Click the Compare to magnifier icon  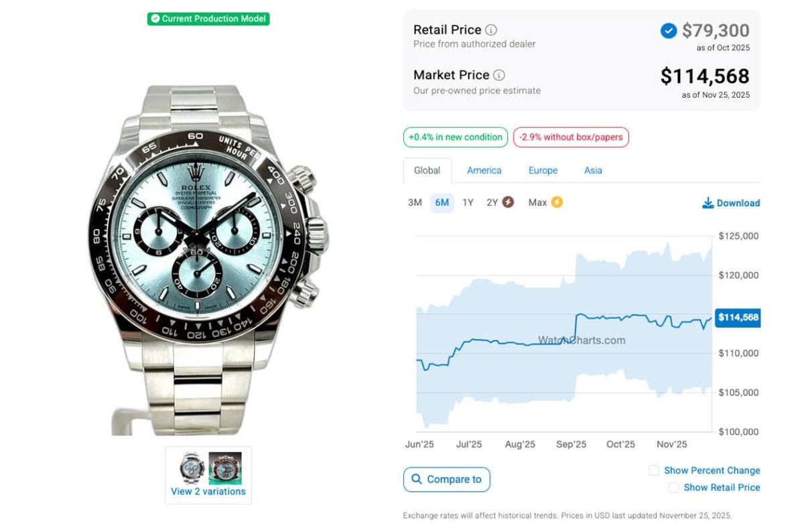coord(417,479)
